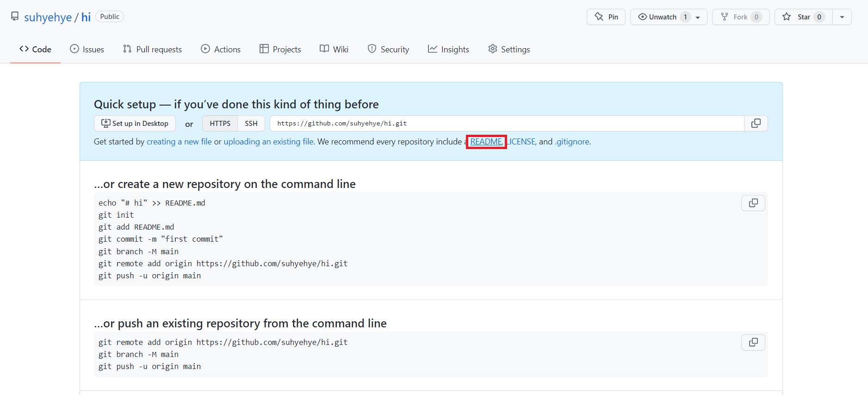Follow 'uploading an existing file' link
868x413 pixels.
click(268, 142)
